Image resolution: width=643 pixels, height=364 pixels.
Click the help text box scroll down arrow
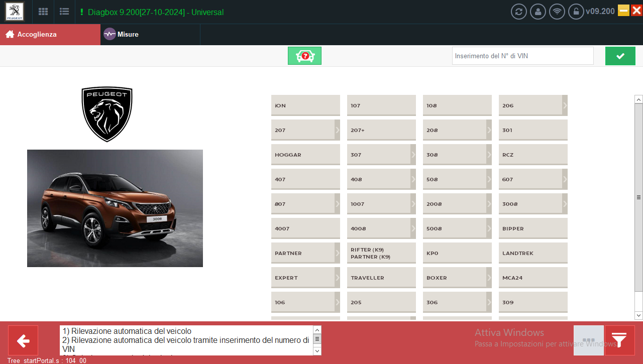click(317, 351)
